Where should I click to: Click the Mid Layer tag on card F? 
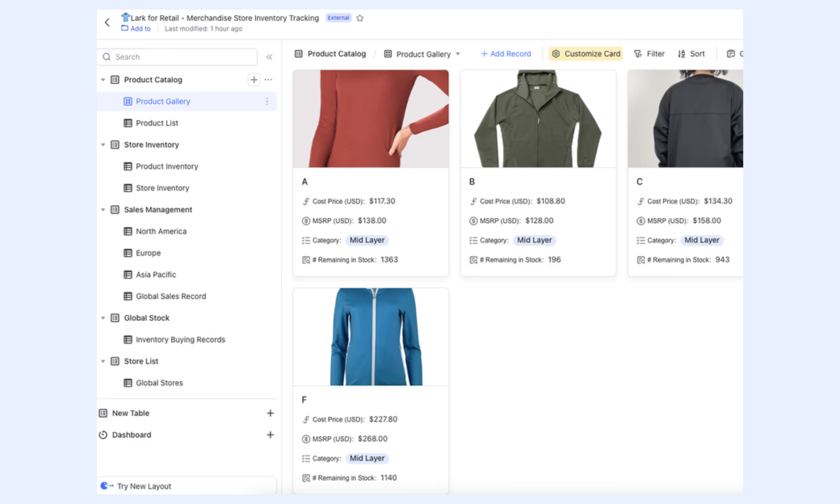tap(367, 458)
